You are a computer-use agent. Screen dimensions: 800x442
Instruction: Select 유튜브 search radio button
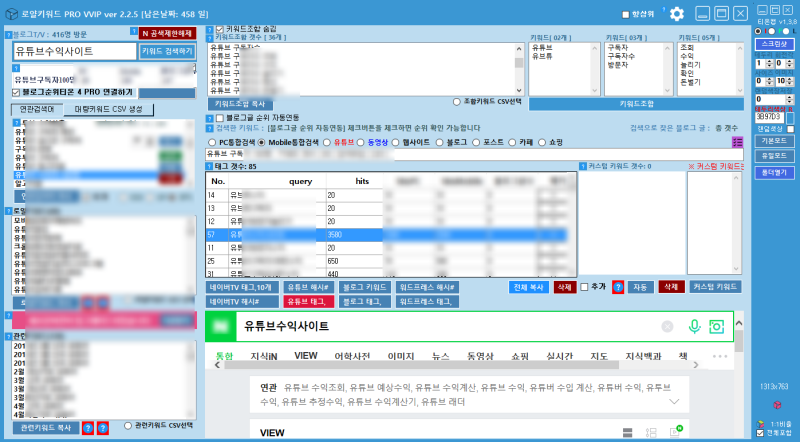(327, 142)
